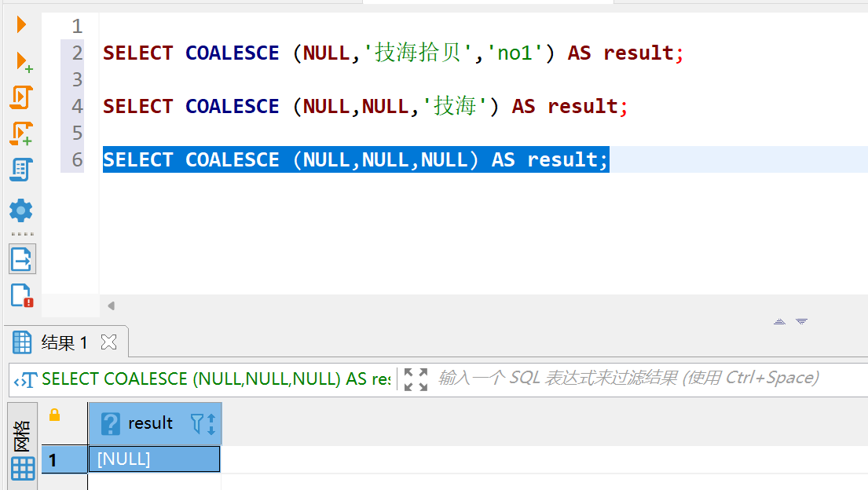Maximize the results panel with the up triangle
Screen dimensions: 868x490
pyautogui.click(x=779, y=322)
